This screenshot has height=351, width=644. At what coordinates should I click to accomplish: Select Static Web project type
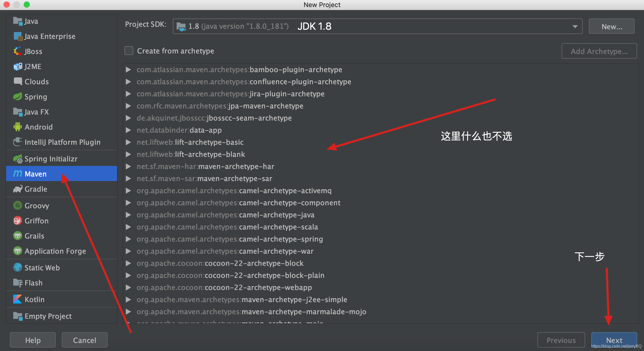[62, 268]
